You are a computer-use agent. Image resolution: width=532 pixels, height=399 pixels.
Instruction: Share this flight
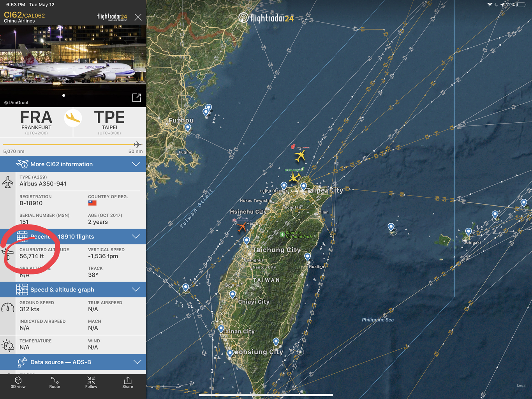coord(128,382)
